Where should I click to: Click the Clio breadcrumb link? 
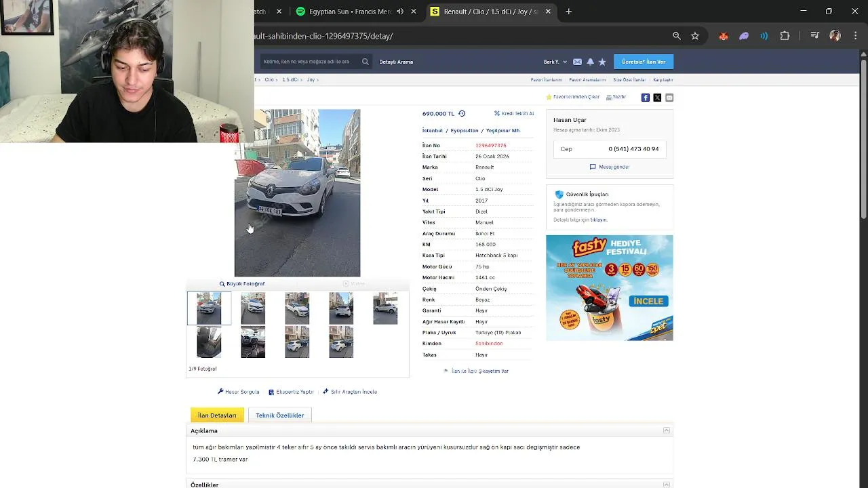tap(269, 80)
